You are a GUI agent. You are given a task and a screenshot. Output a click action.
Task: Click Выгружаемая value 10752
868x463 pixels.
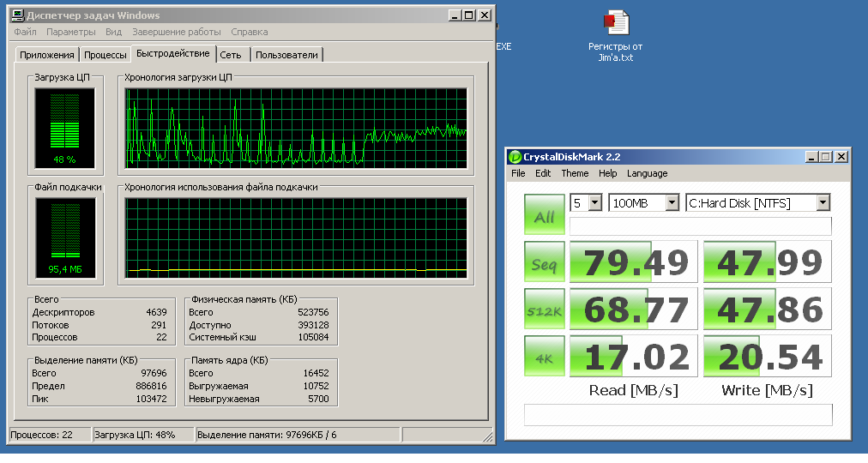(316, 386)
